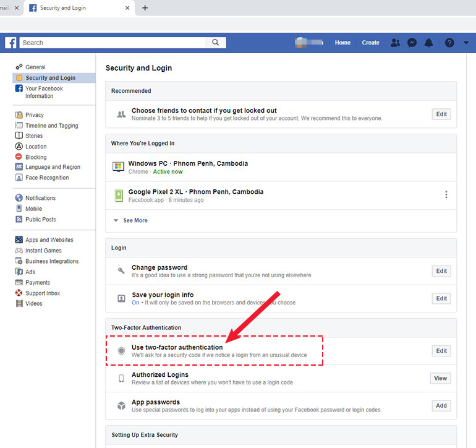View Authorized Logins list
This screenshot has width=476, height=448.
pos(440,379)
